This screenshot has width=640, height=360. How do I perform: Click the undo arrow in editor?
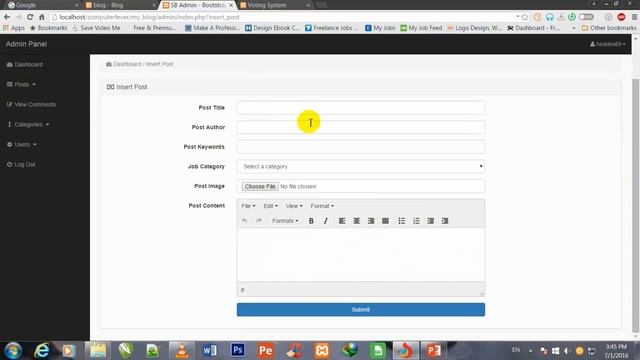pyautogui.click(x=245, y=220)
